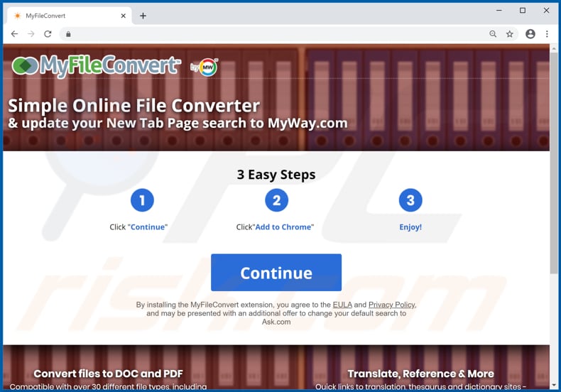Close the MyFileConvert tab
This screenshot has width=561, height=392.
pos(123,16)
